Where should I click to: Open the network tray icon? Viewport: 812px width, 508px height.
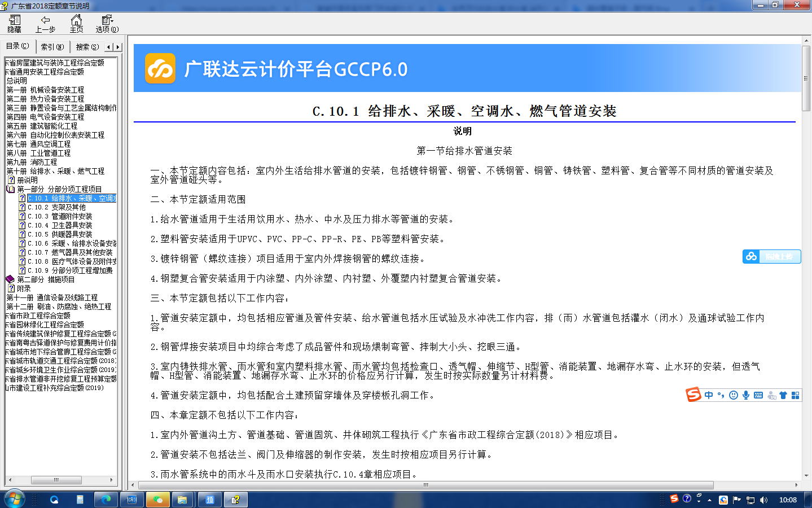[x=750, y=500]
